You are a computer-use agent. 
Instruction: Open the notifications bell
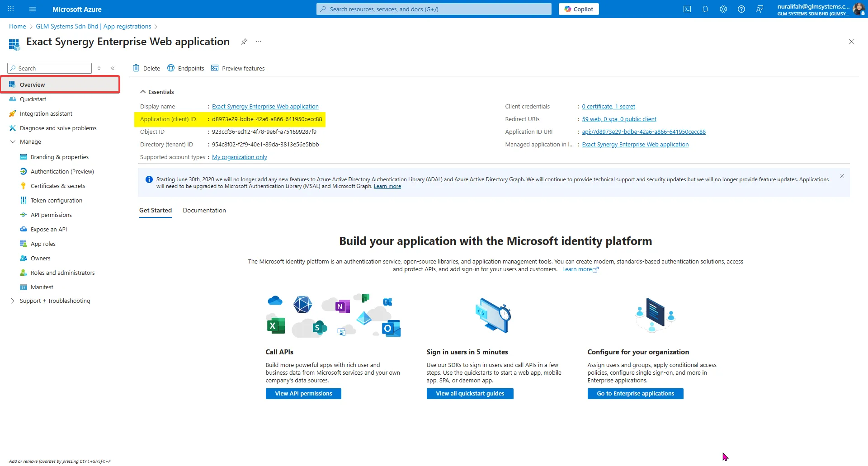pos(705,9)
